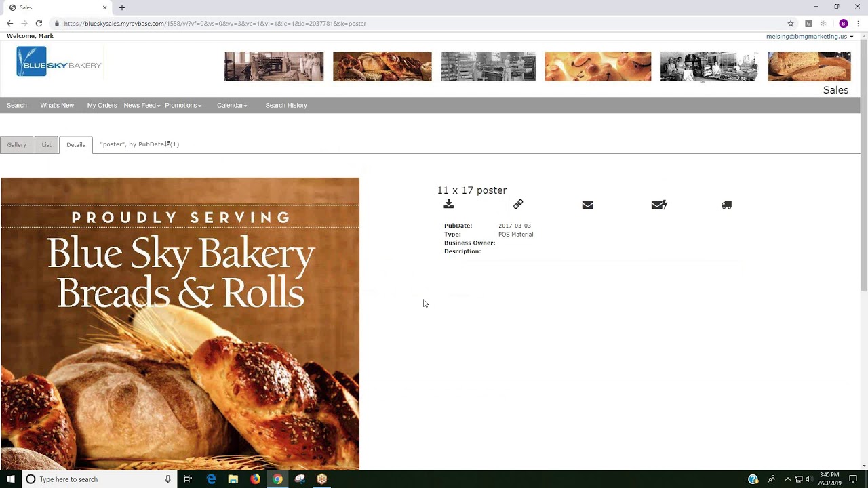
Task: Open the Windows Start menu
Action: [11, 479]
